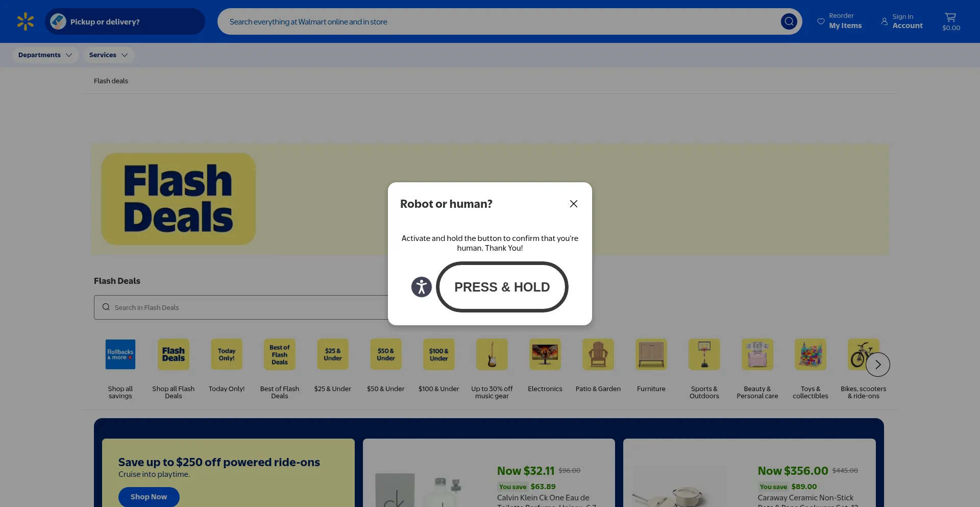
Task: Click Save up to $250 off headline
Action: click(x=219, y=462)
